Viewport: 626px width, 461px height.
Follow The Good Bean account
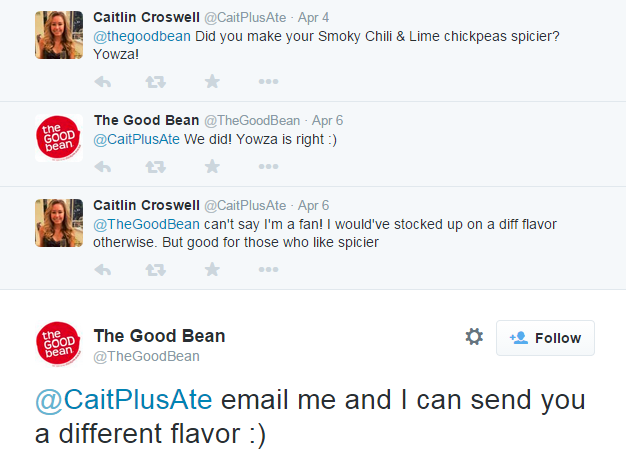[x=545, y=338]
